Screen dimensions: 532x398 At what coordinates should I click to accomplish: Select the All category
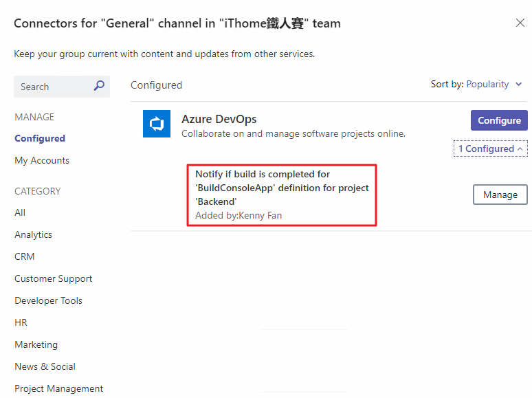20,212
